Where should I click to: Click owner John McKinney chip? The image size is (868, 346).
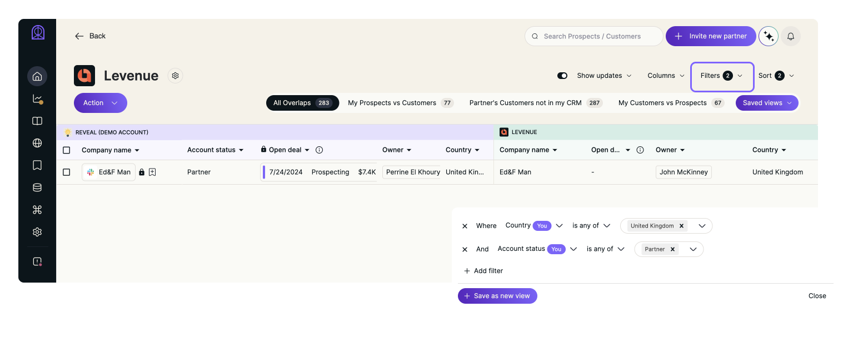tap(684, 172)
